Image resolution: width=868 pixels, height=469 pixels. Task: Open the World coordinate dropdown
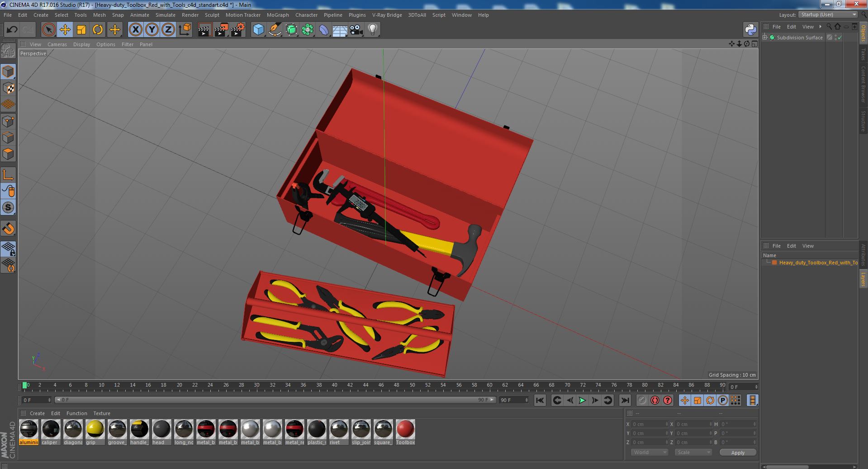[x=650, y=452]
